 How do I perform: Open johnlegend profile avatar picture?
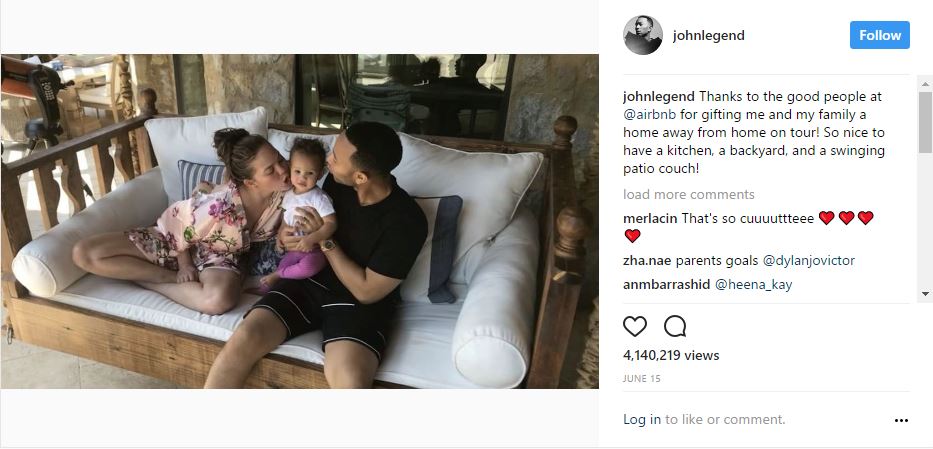coord(643,35)
